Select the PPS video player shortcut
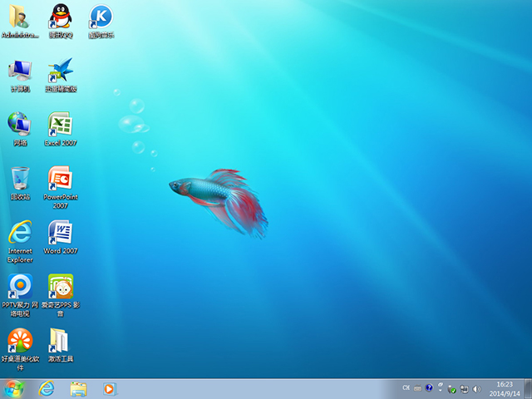This screenshot has width=532, height=399. click(61, 295)
